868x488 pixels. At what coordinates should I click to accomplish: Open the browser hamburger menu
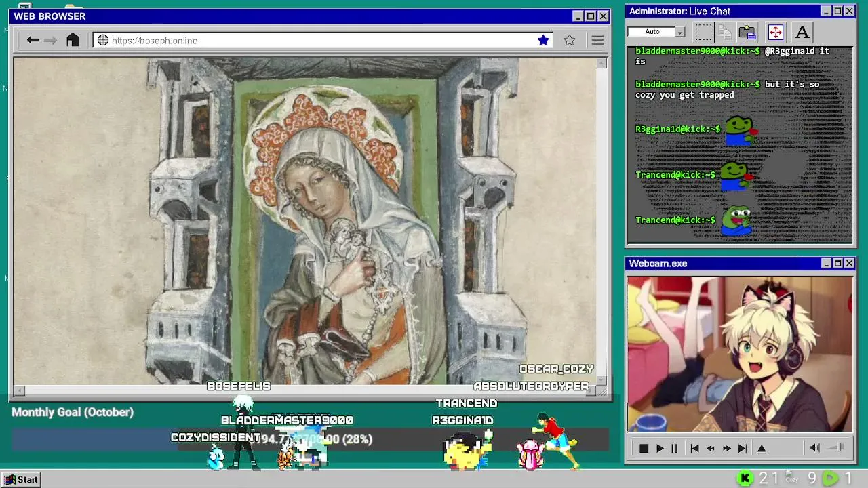(597, 41)
